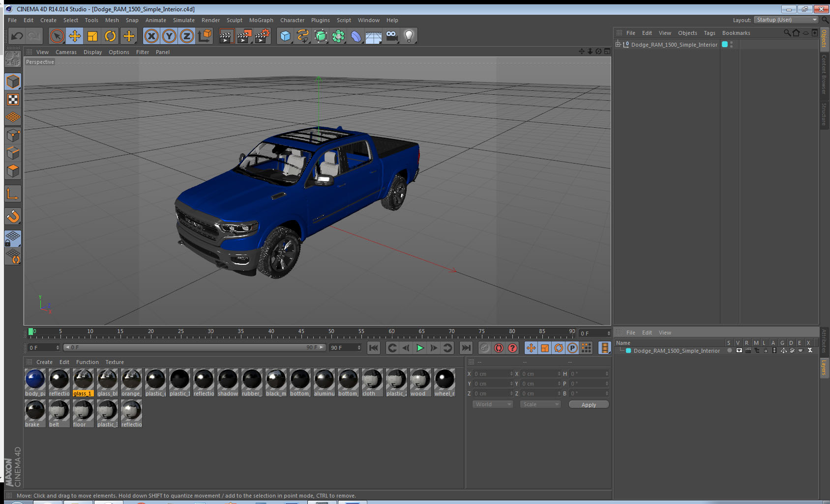The image size is (830, 504).
Task: Click the Apply button
Action: pos(589,405)
